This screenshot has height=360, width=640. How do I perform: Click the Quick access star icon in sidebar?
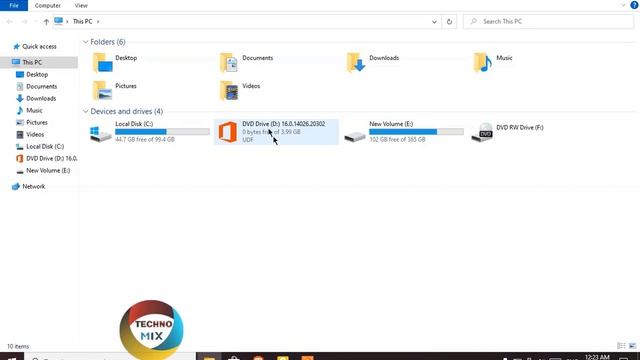(16, 47)
